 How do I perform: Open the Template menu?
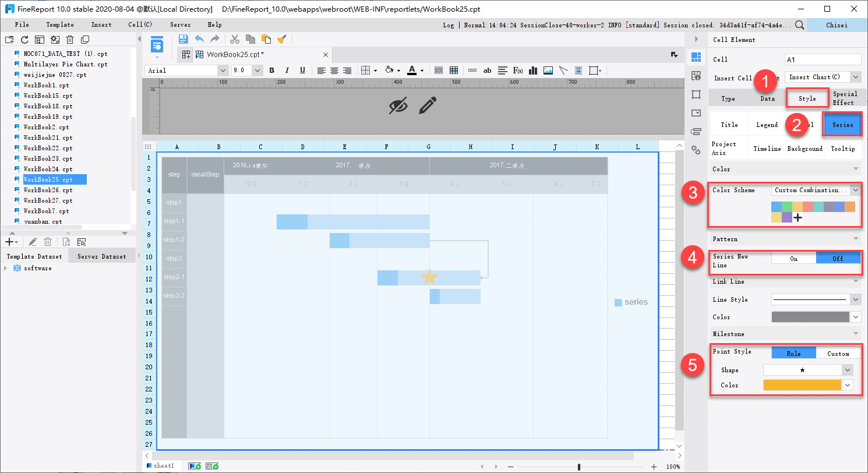click(60, 25)
